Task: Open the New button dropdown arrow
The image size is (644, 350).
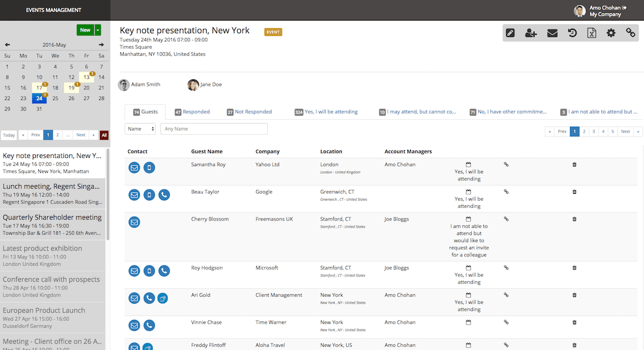Action: pos(98,30)
